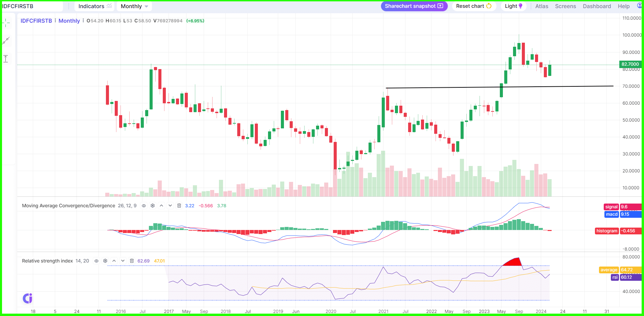Click the RSI value 62.69

(143, 261)
